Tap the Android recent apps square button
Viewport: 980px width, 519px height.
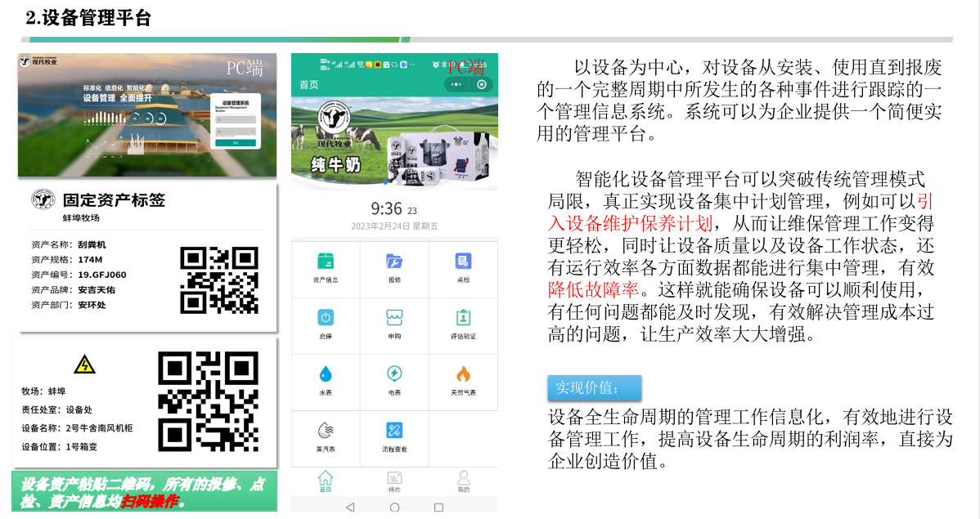tap(438, 507)
